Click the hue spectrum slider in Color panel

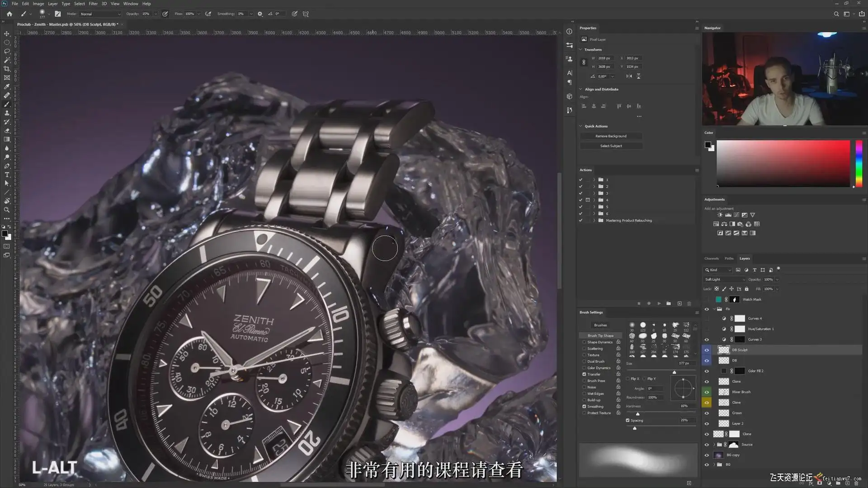(859, 163)
